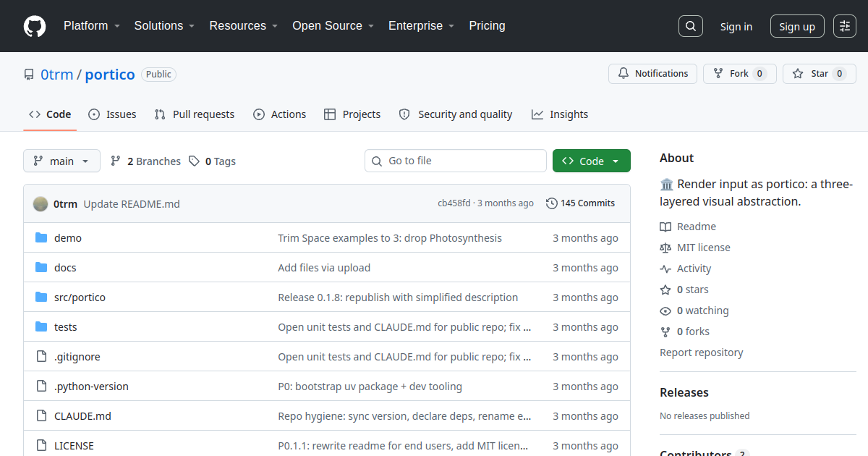Open 'Update README.md' commit message
868x456 pixels.
[x=132, y=204]
